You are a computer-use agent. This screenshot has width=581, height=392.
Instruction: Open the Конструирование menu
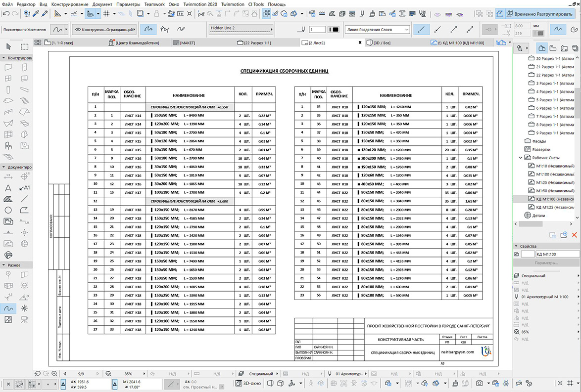[x=70, y=4]
